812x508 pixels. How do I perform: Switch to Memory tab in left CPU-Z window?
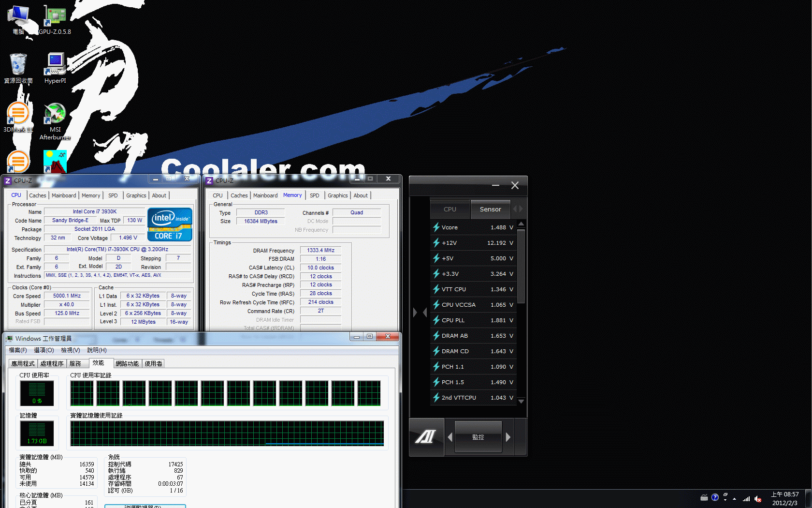(91, 195)
